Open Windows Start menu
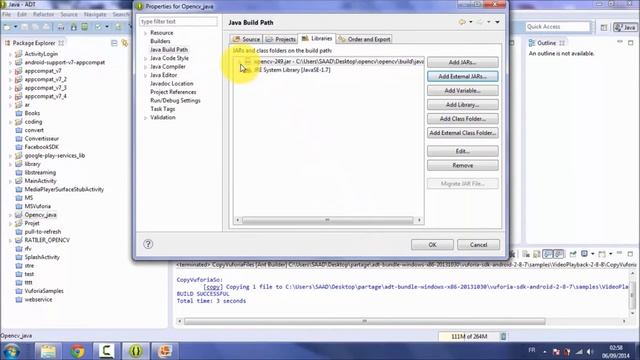Image resolution: width=640 pixels, height=360 pixels. click(x=12, y=351)
